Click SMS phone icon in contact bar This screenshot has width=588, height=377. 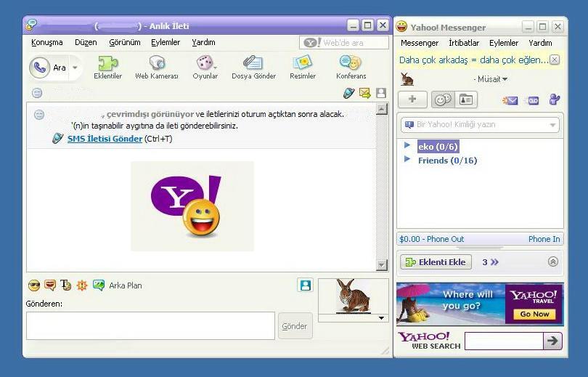(348, 93)
